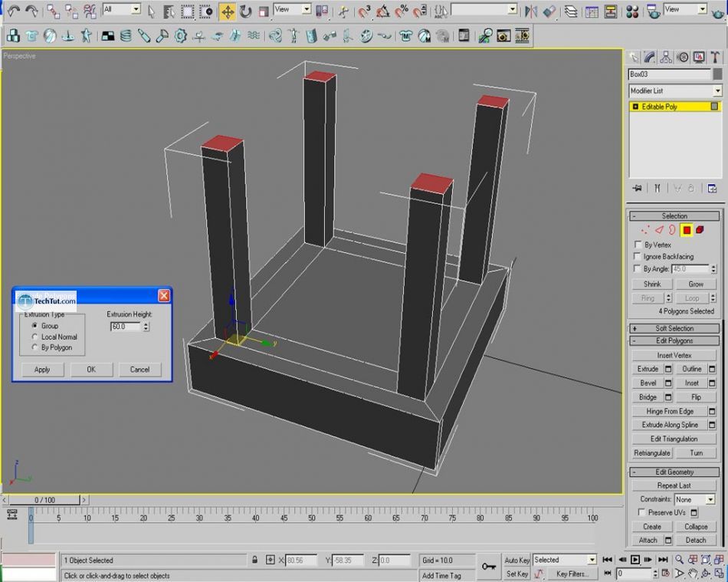Screen dimensions: 728x582
Task: Select the Edge sub-object level icon
Action: click(659, 230)
